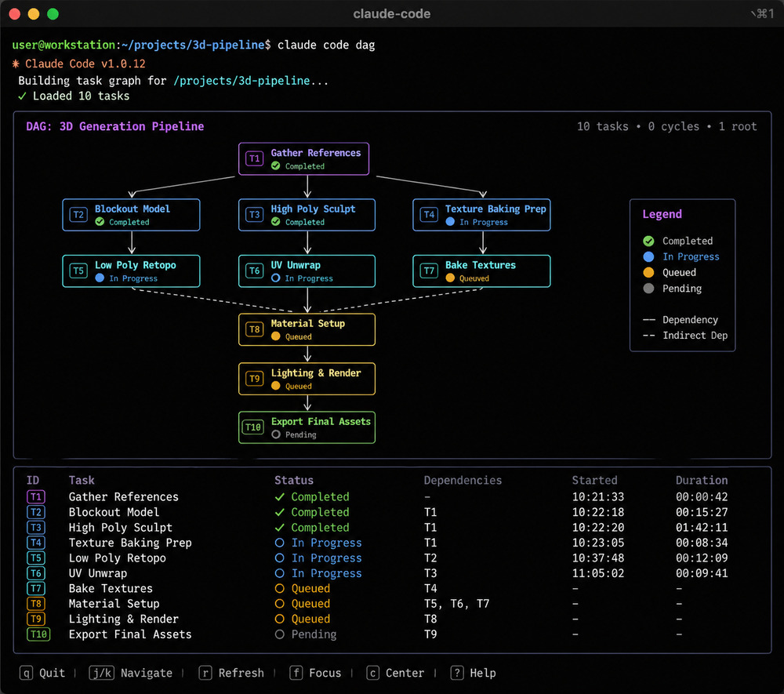The height and width of the screenshot is (694, 784).
Task: Click the T10 ID badge in the task table
Action: point(38,634)
